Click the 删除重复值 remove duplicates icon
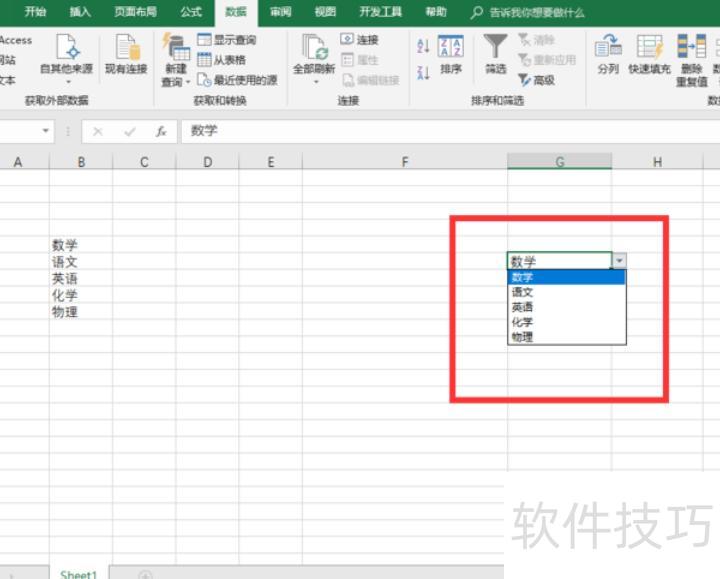 click(x=692, y=47)
